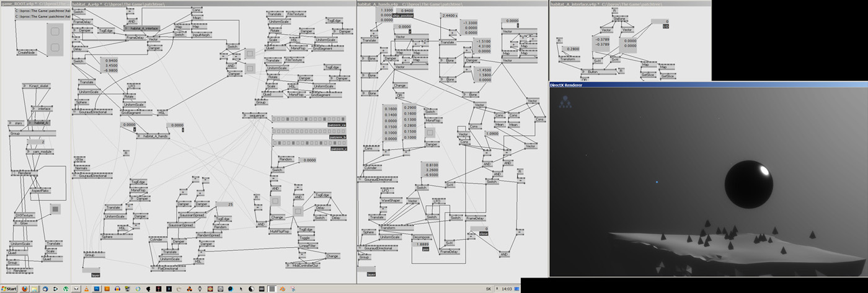Toggle the dark filled box beside Glow node
This screenshot has height=293, width=868.
point(55,209)
